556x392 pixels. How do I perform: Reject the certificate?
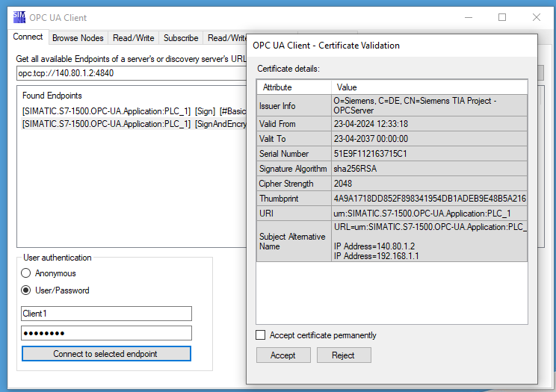[344, 355]
